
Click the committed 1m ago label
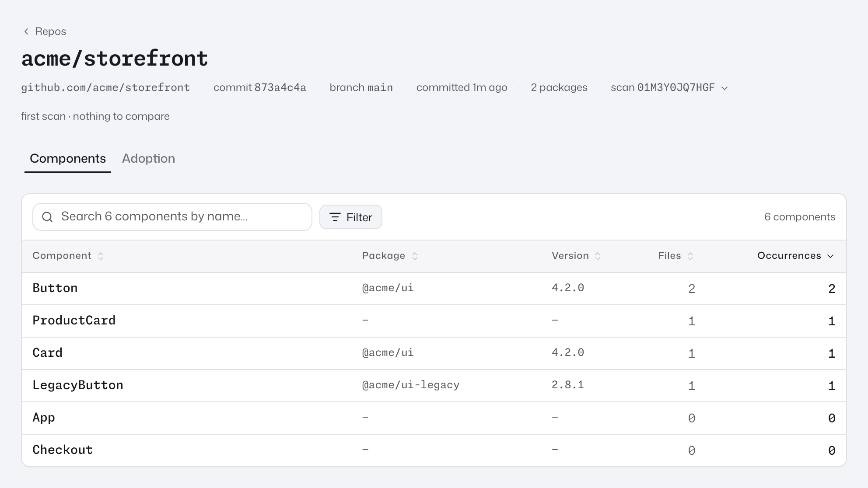(x=462, y=87)
